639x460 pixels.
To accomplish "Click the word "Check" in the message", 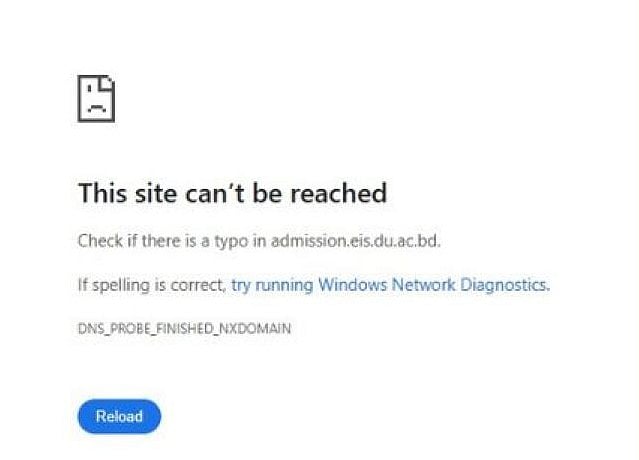I will 98,241.
